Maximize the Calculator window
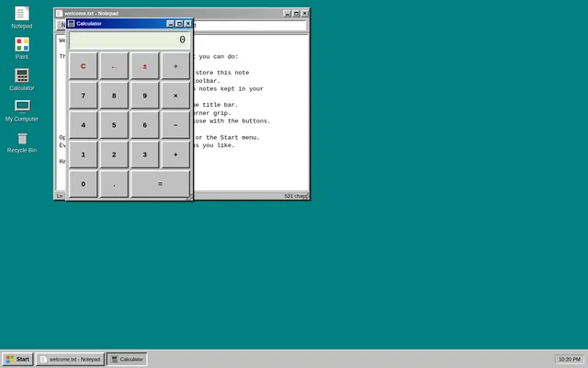The image size is (588, 368). 179,24
